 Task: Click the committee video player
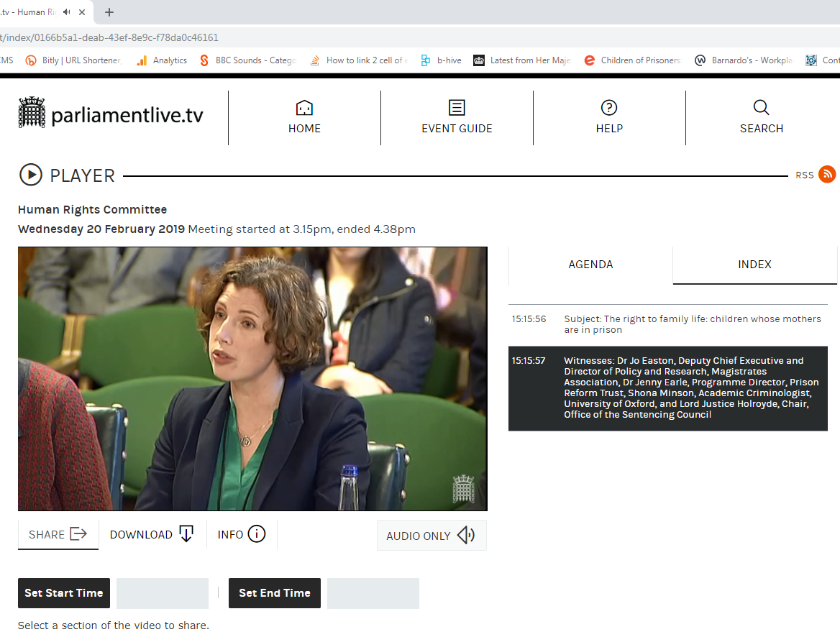coord(252,379)
